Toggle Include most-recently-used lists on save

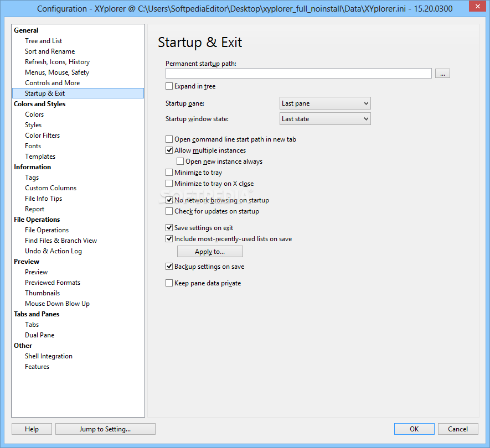[x=169, y=239]
